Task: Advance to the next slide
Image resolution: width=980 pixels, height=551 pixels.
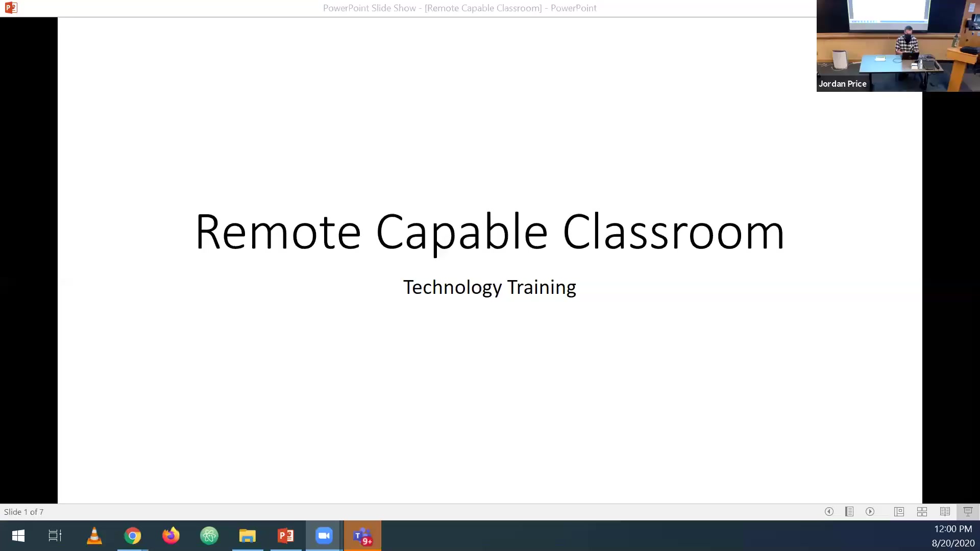Action: [x=870, y=512]
